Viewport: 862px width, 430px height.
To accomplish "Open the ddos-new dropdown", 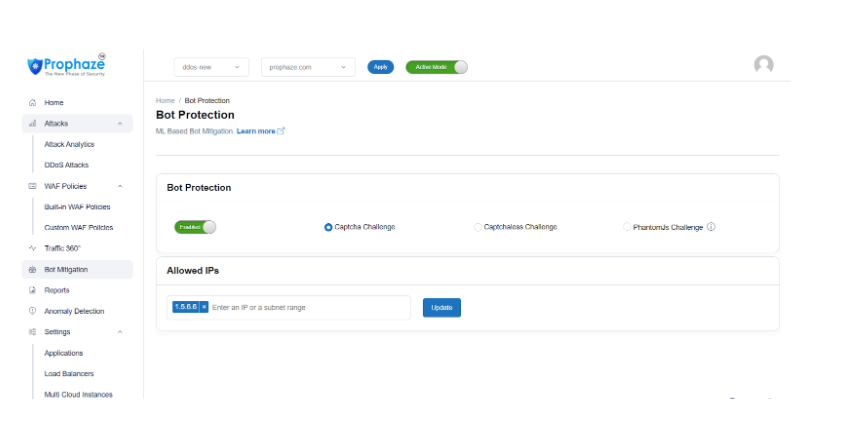I will (x=211, y=67).
